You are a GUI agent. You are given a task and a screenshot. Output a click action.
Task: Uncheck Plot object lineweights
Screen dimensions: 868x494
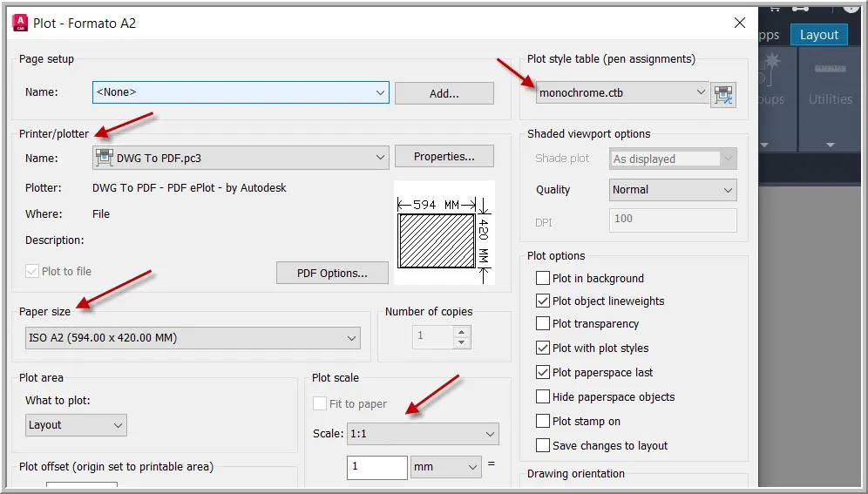coord(543,301)
